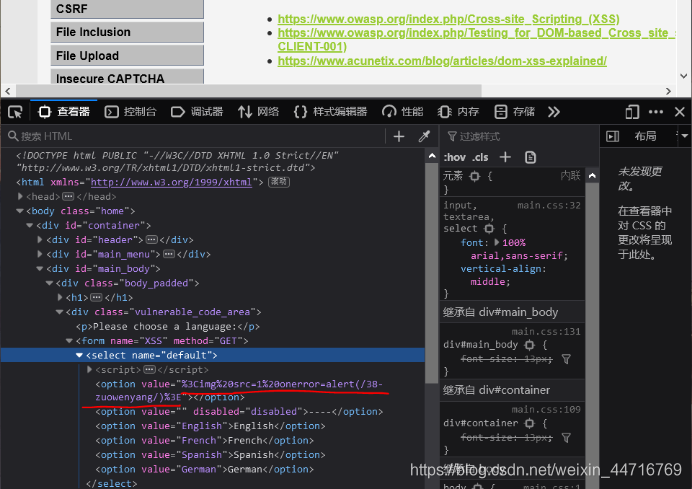Filter rules by div#container font-size funnel
This screenshot has height=489, width=692.
pyautogui.click(x=566, y=437)
